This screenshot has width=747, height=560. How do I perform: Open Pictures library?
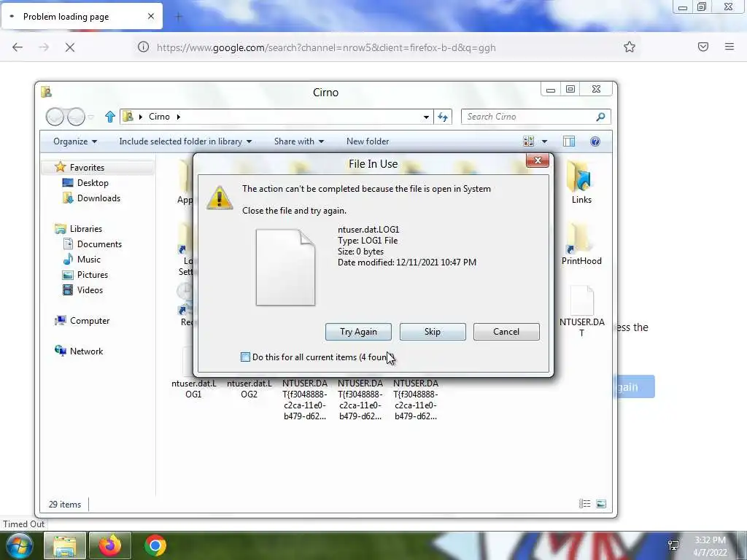point(93,275)
